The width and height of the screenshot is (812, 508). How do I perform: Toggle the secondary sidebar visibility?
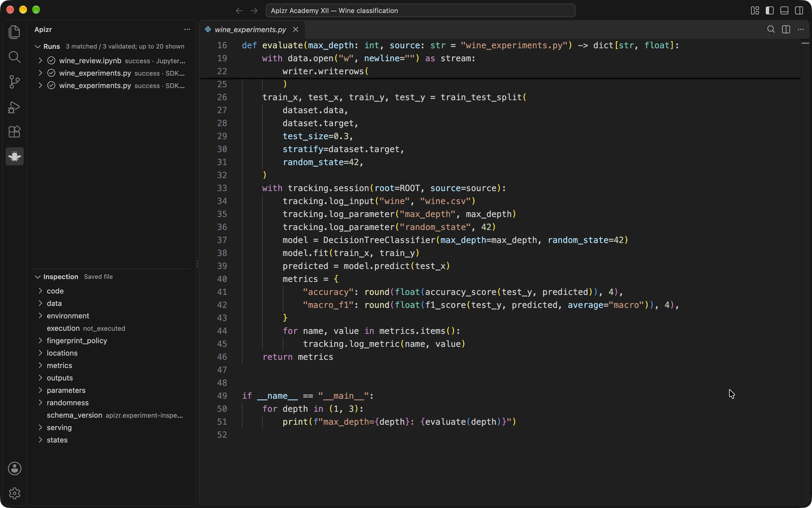click(x=799, y=11)
